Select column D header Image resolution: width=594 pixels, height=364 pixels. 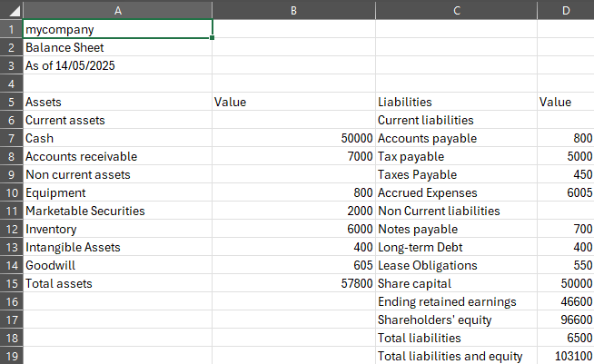point(566,10)
